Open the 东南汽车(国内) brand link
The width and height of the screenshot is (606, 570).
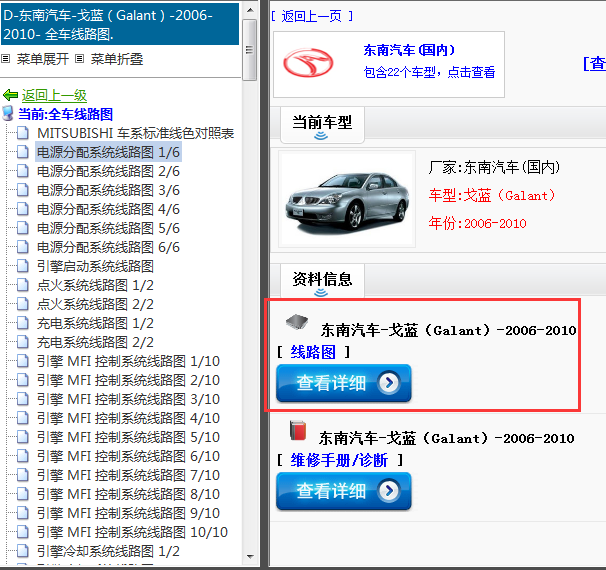pyautogui.click(x=409, y=50)
